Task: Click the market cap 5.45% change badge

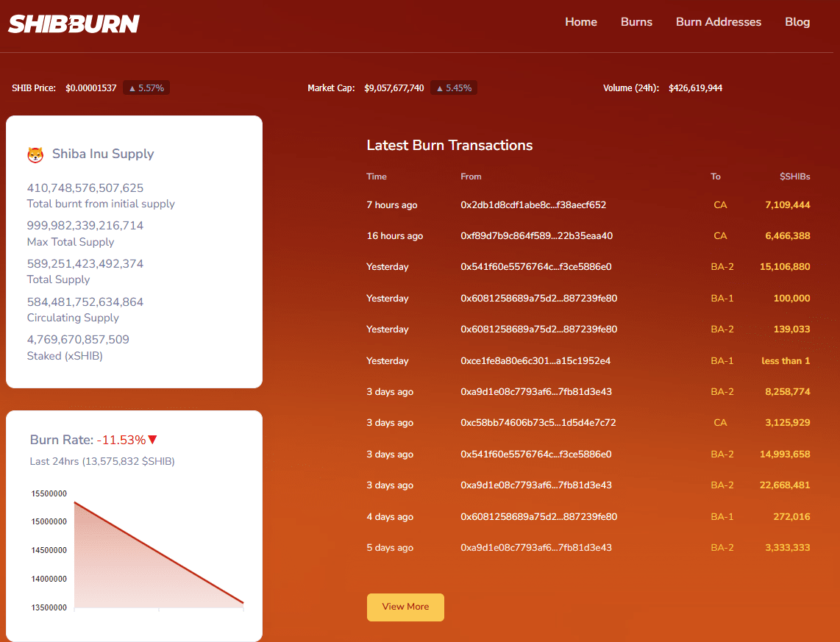Action: coord(454,88)
